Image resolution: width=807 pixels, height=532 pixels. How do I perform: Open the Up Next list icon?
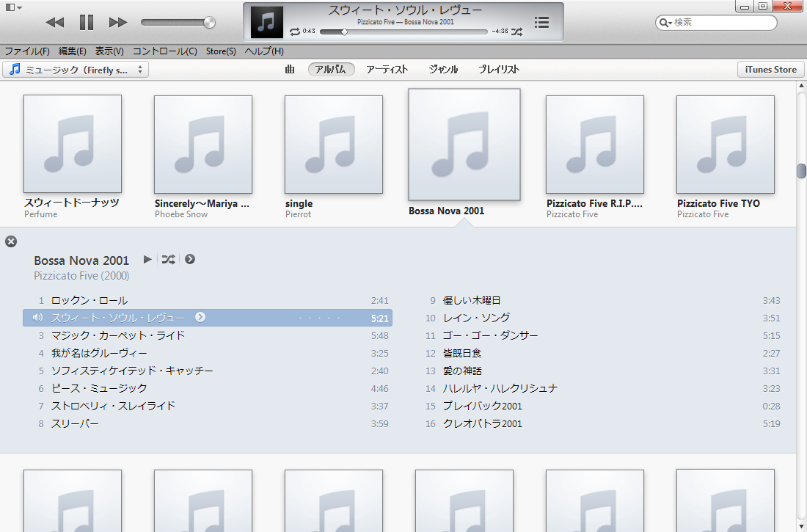point(541,22)
